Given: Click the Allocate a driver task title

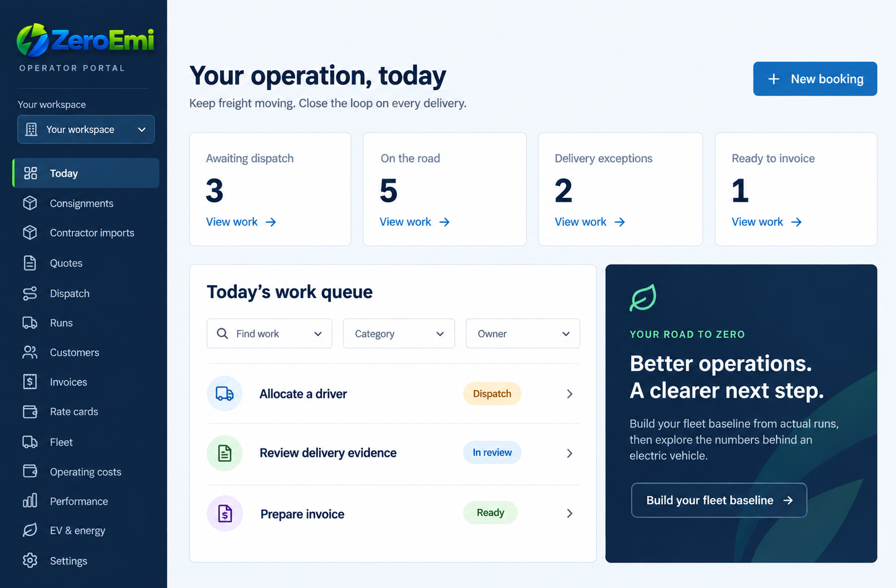Looking at the screenshot, I should coord(303,394).
